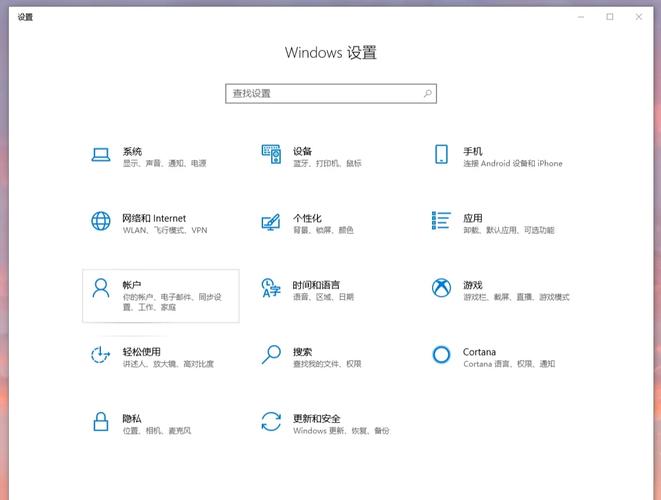The height and width of the screenshot is (500, 661).
Task: Maximize the 设置 window
Action: point(610,17)
